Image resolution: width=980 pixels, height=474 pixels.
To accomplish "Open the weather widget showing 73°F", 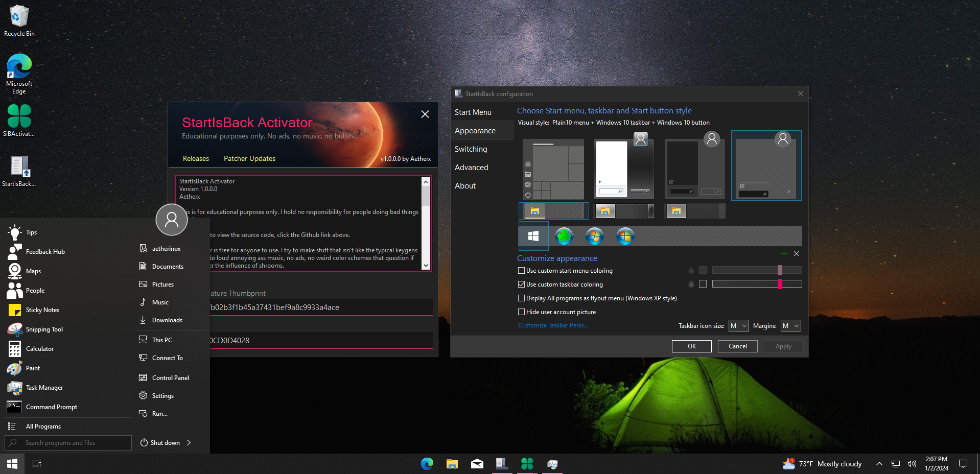I will tap(822, 464).
